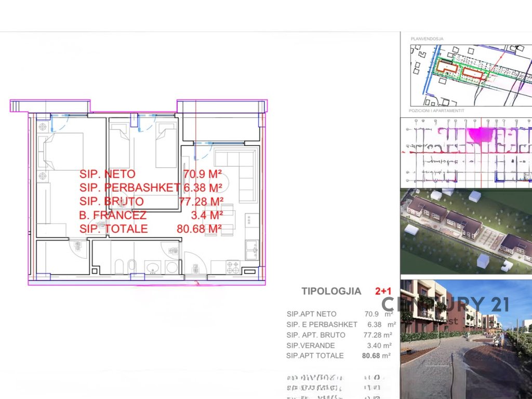Click the four-burner stove in the kitchen

point(233,267)
